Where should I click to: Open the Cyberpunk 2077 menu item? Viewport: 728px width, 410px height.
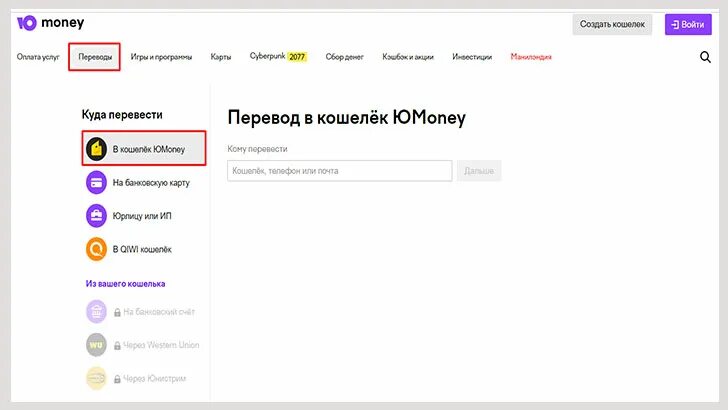pyautogui.click(x=278, y=57)
